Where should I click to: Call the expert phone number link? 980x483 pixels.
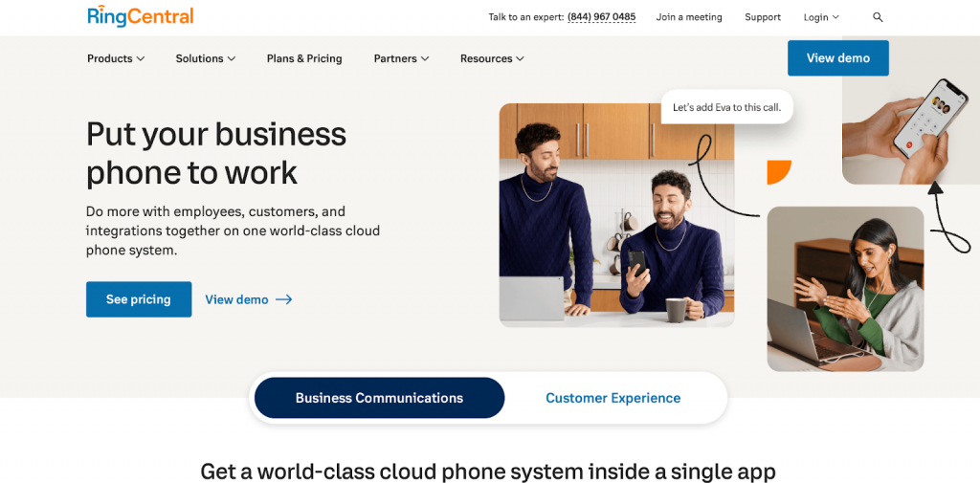point(601,17)
